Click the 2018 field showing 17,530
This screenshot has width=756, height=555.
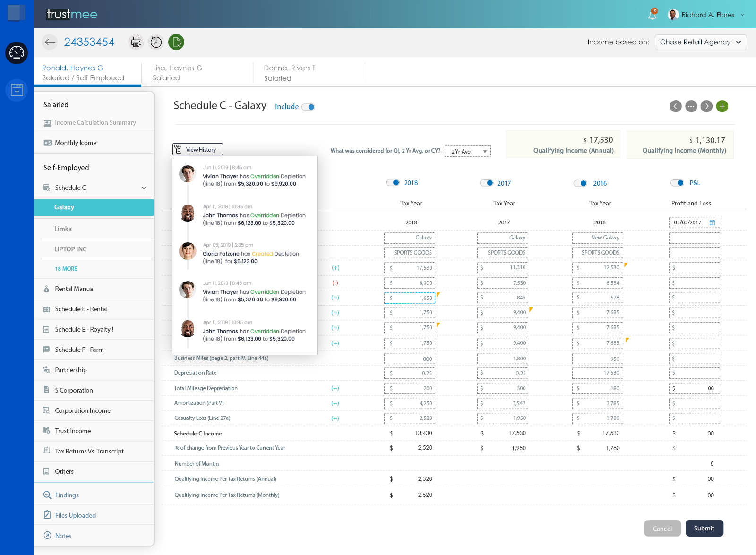click(x=410, y=268)
